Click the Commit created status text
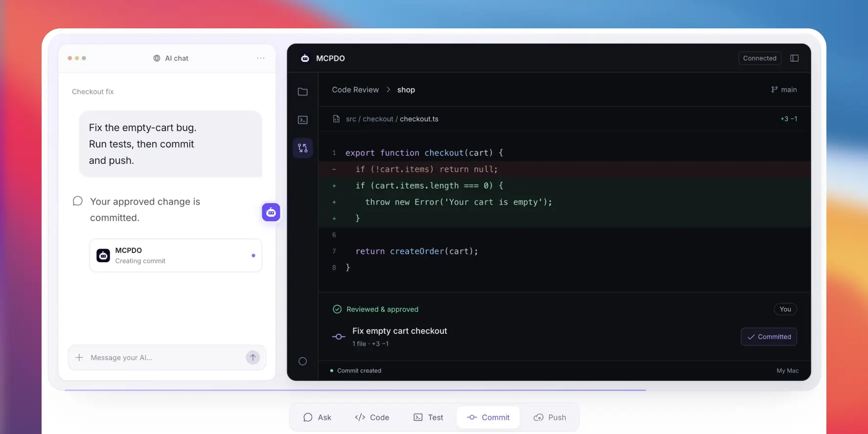Image resolution: width=868 pixels, height=434 pixels. point(359,371)
